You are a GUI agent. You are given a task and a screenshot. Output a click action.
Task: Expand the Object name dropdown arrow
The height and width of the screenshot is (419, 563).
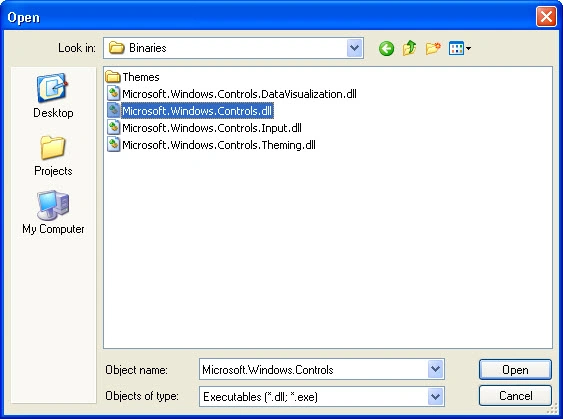pos(436,369)
